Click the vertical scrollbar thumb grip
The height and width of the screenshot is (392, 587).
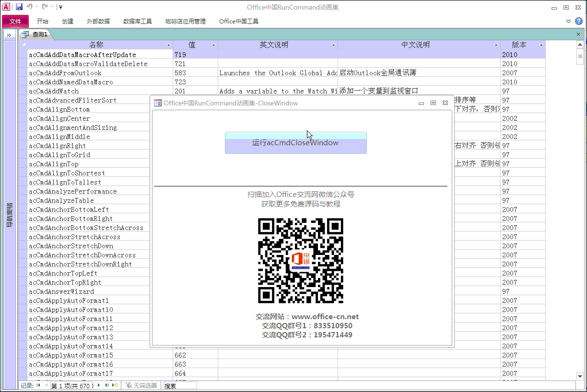[580, 57]
